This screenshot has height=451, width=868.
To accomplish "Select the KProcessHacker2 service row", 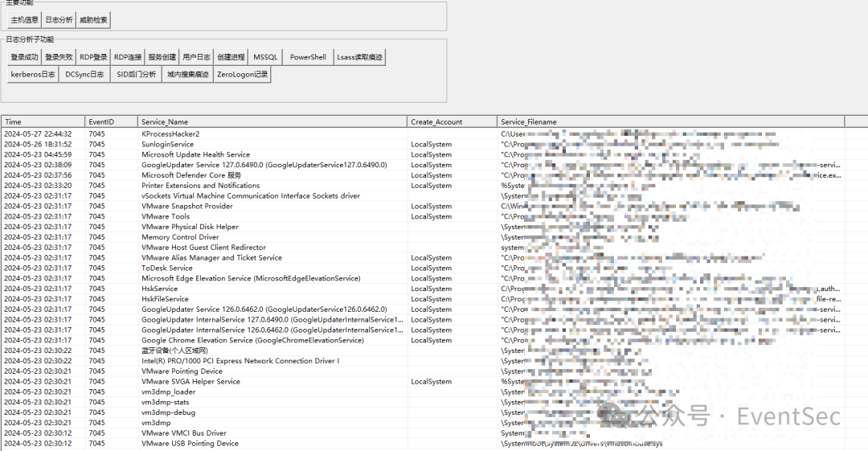I will tap(170, 134).
